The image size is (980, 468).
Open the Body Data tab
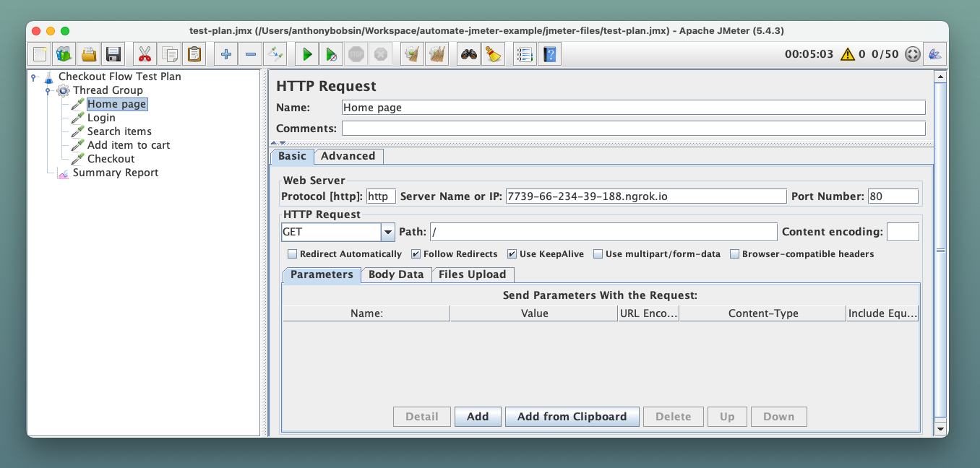point(396,274)
